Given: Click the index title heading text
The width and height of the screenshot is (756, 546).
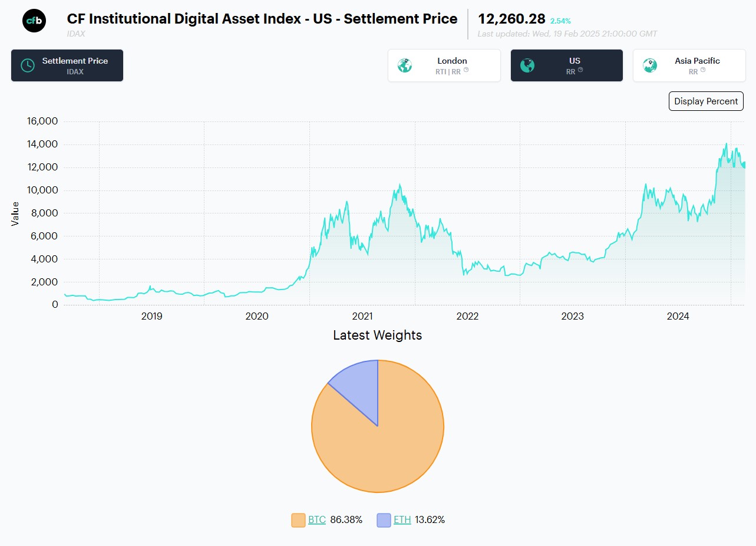Looking at the screenshot, I should [262, 19].
